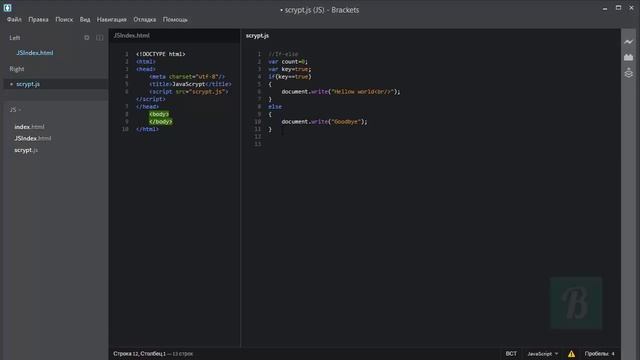Click the else keyword in scrypt.js
The height and width of the screenshot is (360, 640).
pyautogui.click(x=275, y=107)
